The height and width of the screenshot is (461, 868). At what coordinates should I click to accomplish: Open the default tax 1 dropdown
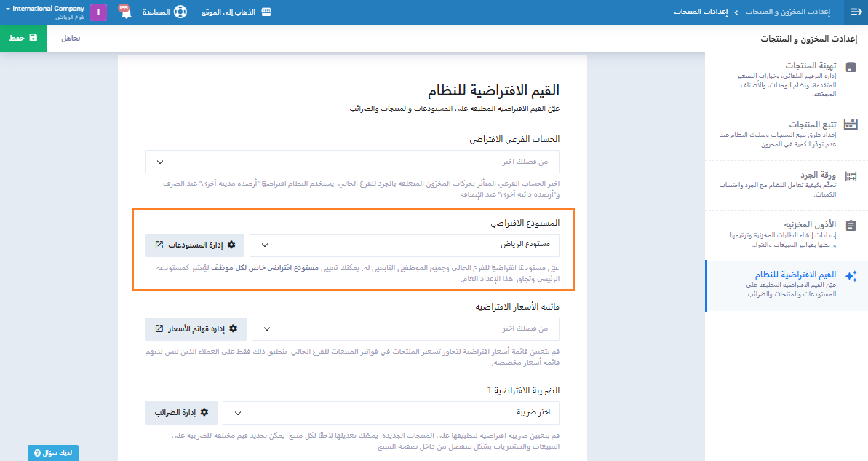click(x=391, y=413)
